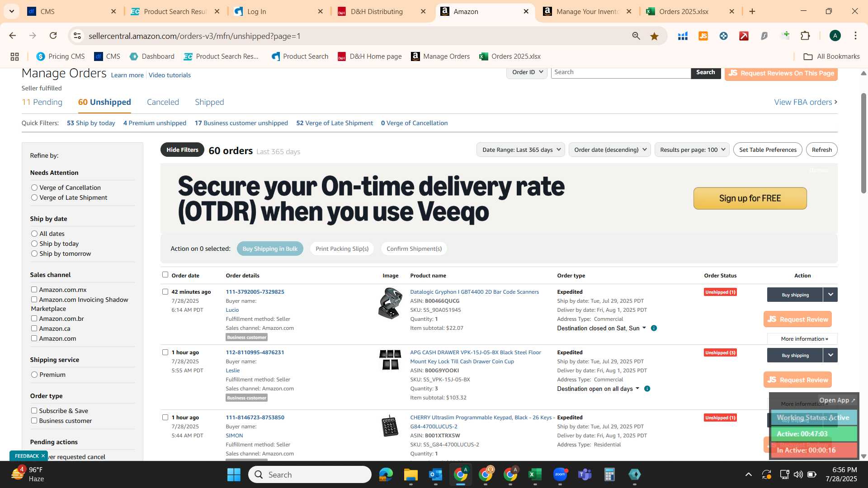The width and height of the screenshot is (868, 488).
Task: Open the new tab plus button
Action: [x=752, y=11]
